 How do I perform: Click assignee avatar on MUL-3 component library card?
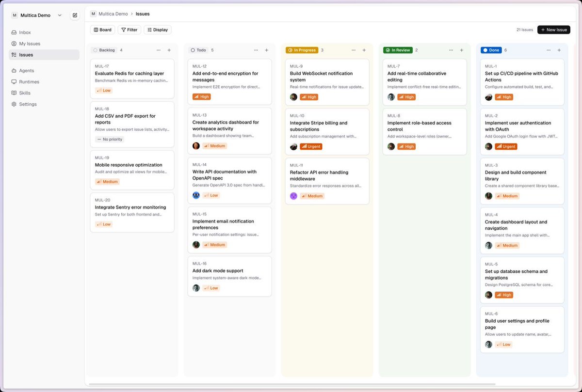[x=488, y=196]
